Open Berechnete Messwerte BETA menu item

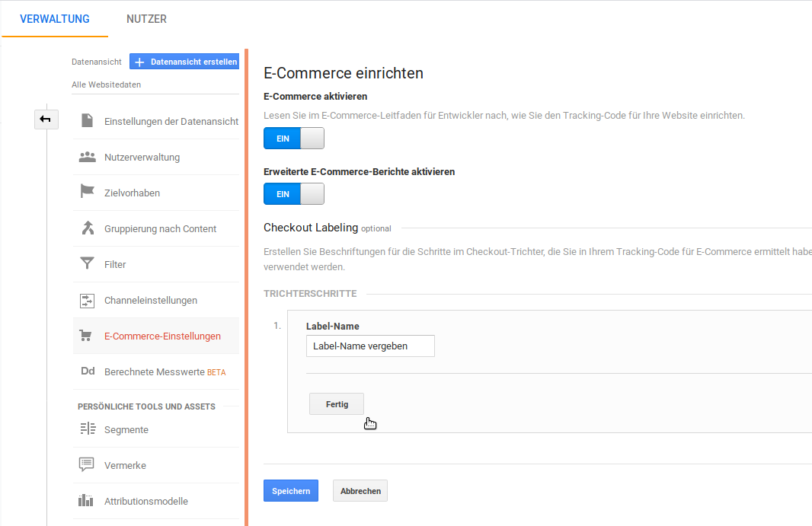(x=164, y=372)
